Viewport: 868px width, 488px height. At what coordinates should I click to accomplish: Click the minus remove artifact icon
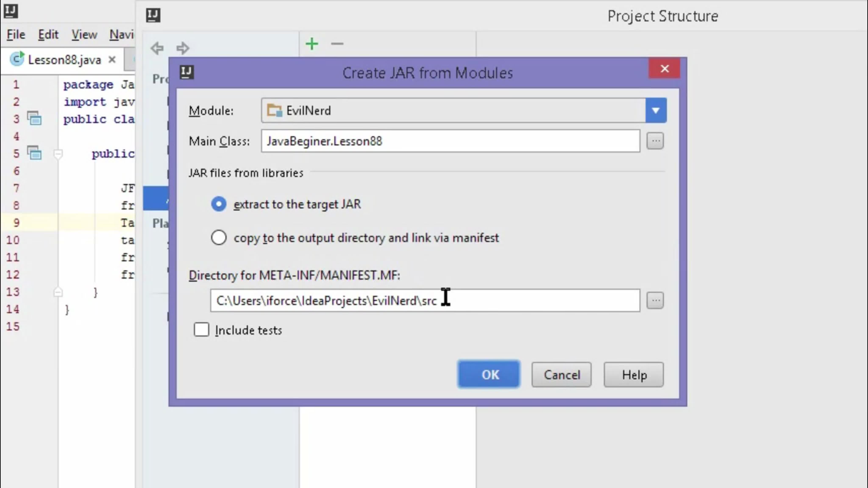pyautogui.click(x=337, y=44)
